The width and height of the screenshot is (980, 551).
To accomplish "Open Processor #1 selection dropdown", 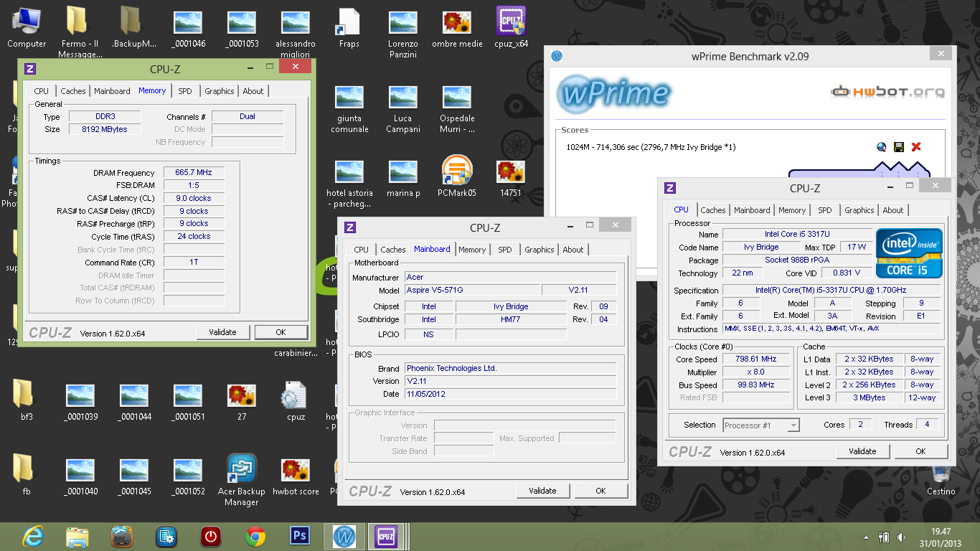I will (x=761, y=425).
